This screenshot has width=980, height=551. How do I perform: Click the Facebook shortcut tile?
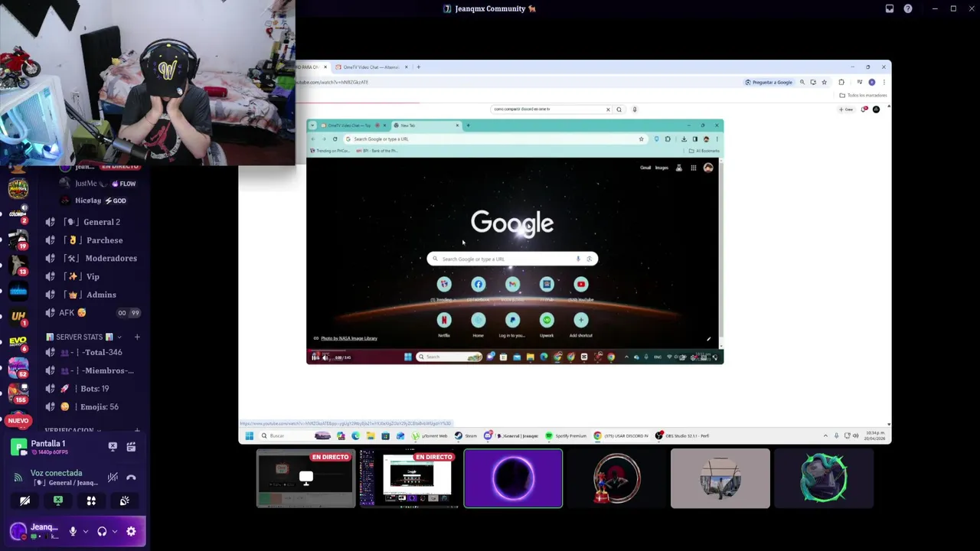pyautogui.click(x=479, y=289)
